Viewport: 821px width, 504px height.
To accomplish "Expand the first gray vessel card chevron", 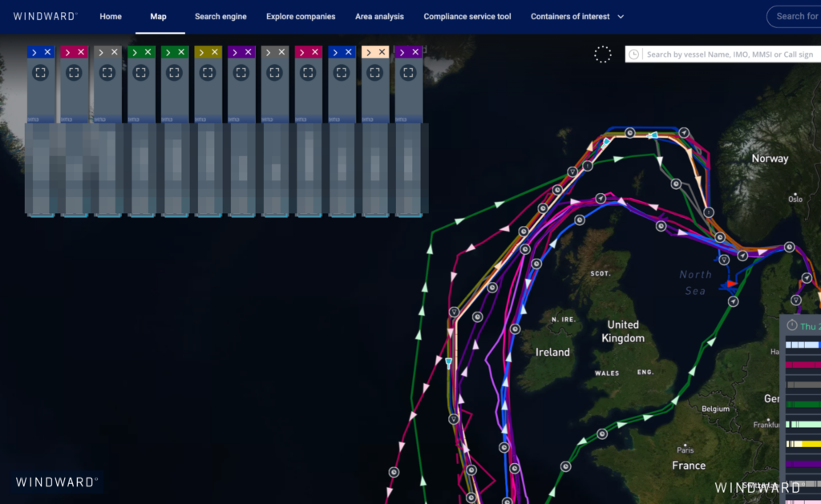I will tap(101, 52).
